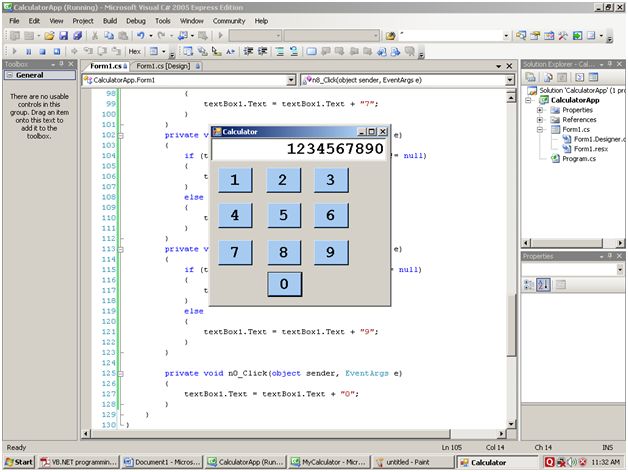The image size is (628, 472).
Task: Click the Save All toolbar icon
Action: click(77, 35)
